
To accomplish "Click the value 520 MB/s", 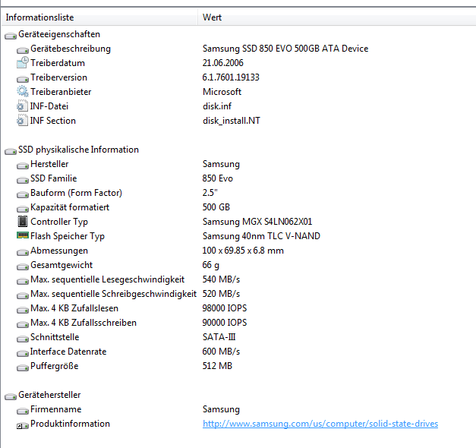I will [x=221, y=294].
